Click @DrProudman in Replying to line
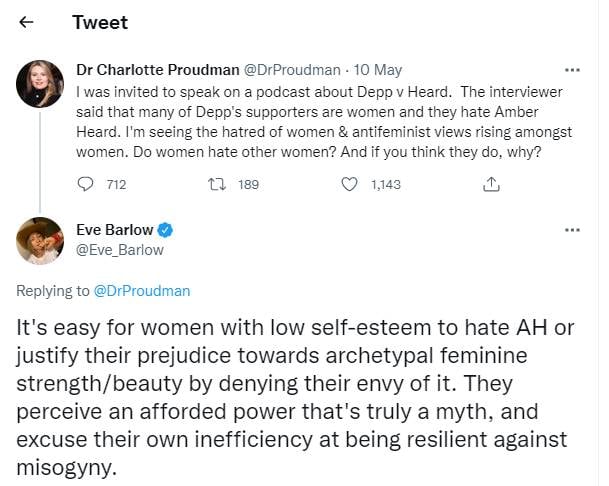Viewport: 609px width, 486px height. [x=141, y=291]
